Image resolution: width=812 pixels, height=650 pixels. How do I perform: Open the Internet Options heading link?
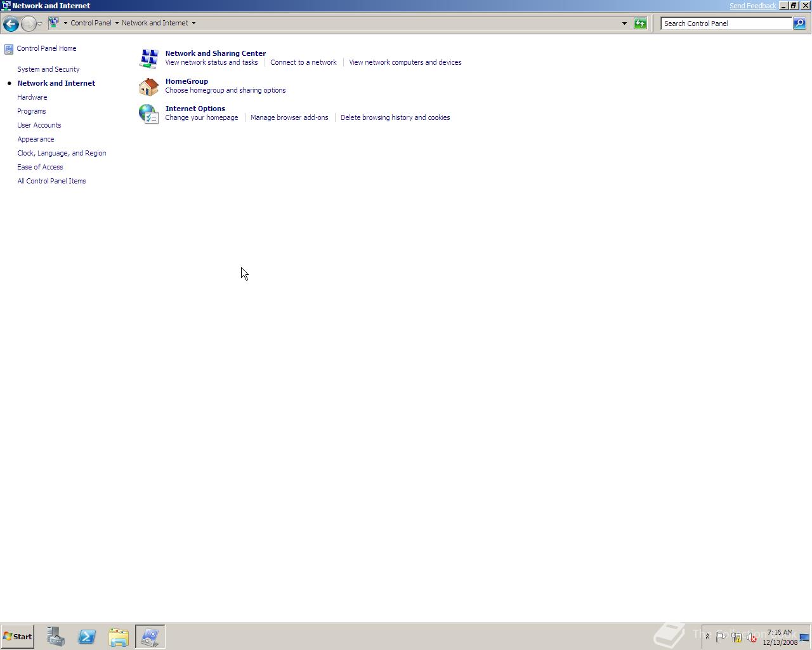(x=195, y=109)
